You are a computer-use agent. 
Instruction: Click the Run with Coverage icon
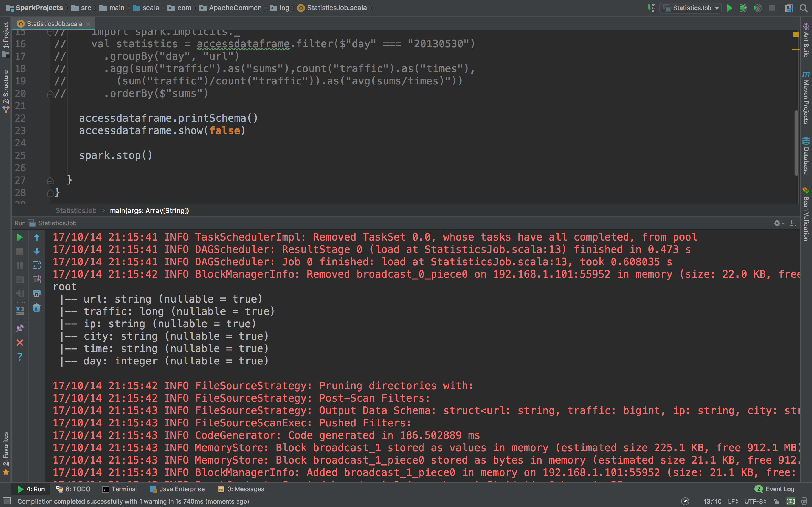coord(757,8)
